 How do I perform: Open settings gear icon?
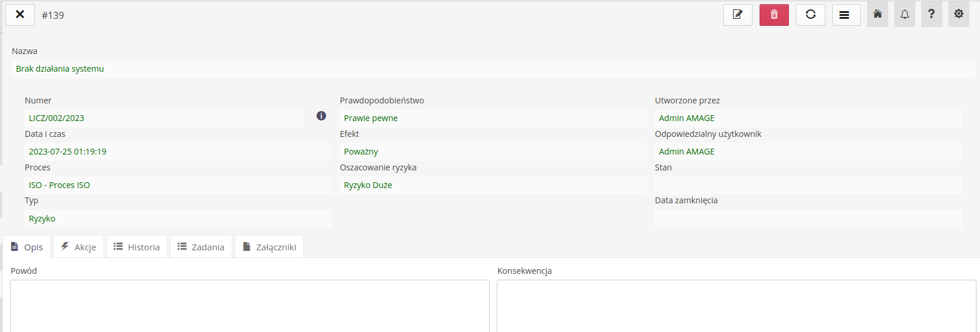click(x=958, y=14)
